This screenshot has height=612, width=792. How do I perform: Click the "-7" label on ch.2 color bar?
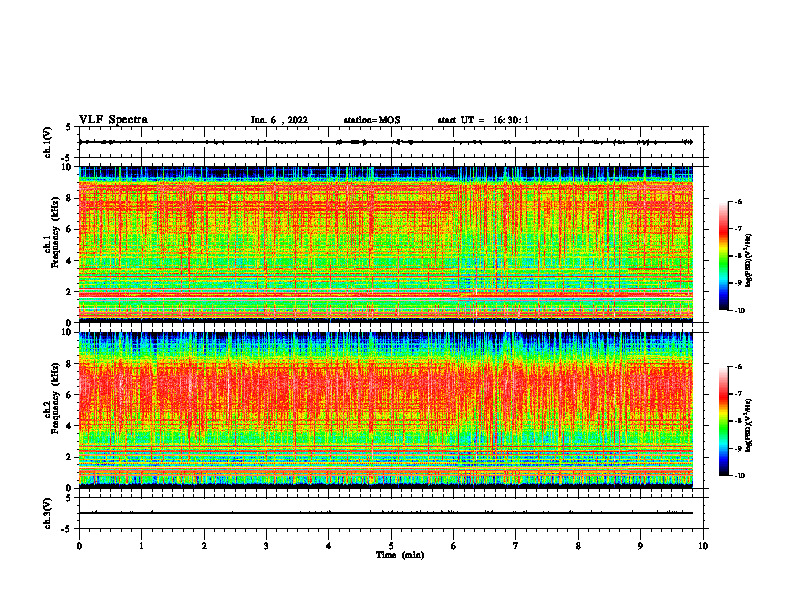[738, 394]
